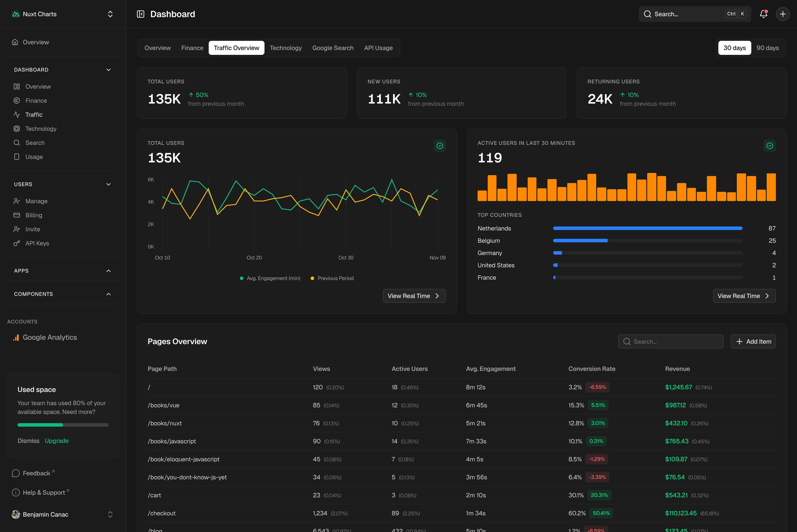The height and width of the screenshot is (532, 797).
Task: Open Traffic in the sidebar
Action: point(34,115)
